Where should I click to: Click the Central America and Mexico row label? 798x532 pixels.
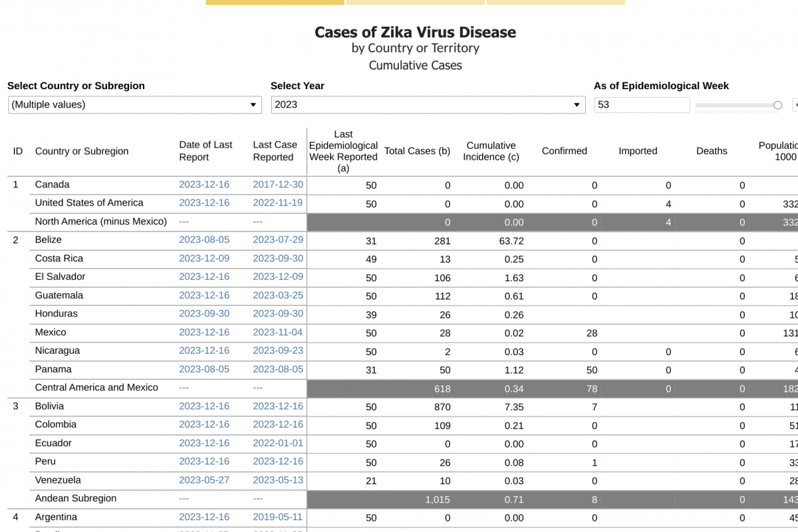(x=96, y=388)
